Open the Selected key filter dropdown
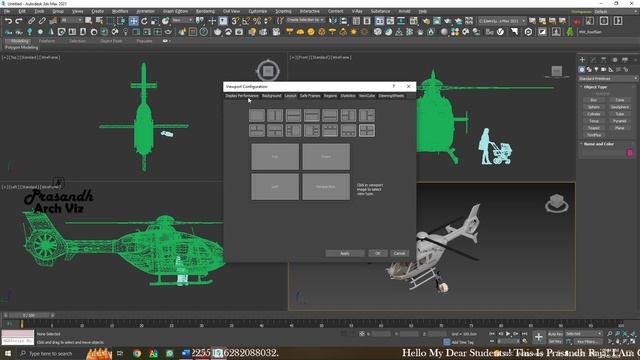 point(584,334)
